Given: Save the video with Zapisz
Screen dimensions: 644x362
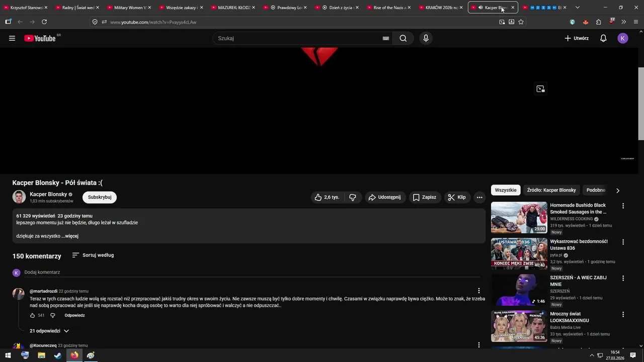Looking at the screenshot, I should (x=425, y=198).
